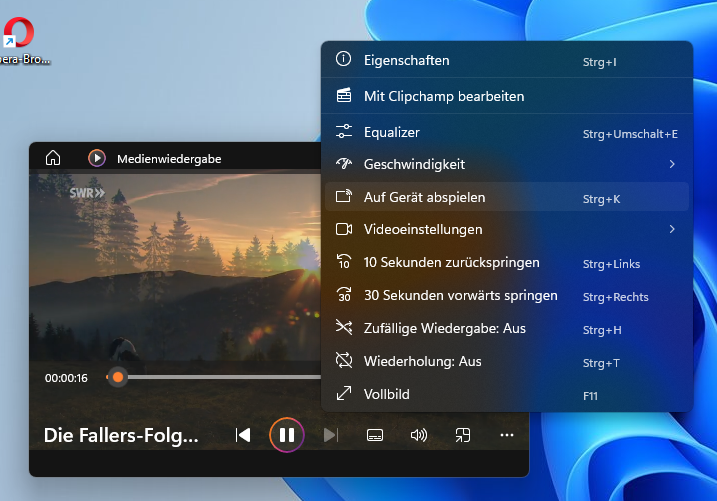Open Eigenschaften from the context menu
Viewport: 717px width, 501px height.
click(x=507, y=60)
